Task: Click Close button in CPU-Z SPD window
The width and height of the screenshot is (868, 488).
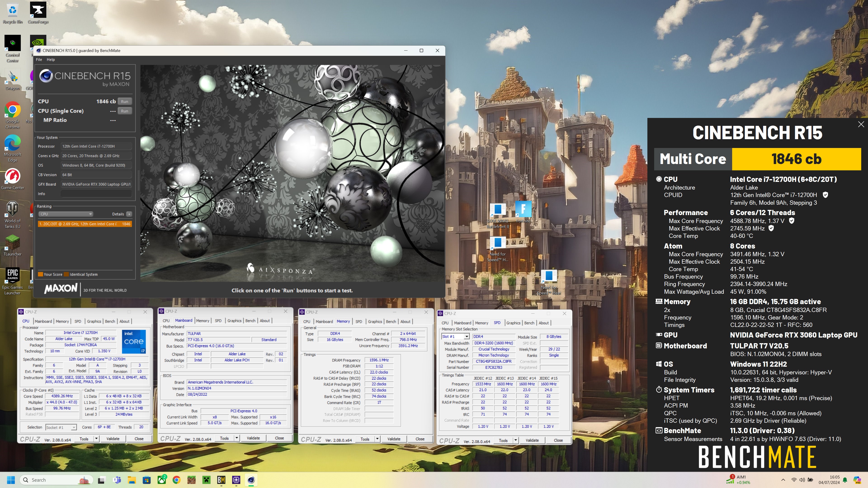Action: click(558, 440)
